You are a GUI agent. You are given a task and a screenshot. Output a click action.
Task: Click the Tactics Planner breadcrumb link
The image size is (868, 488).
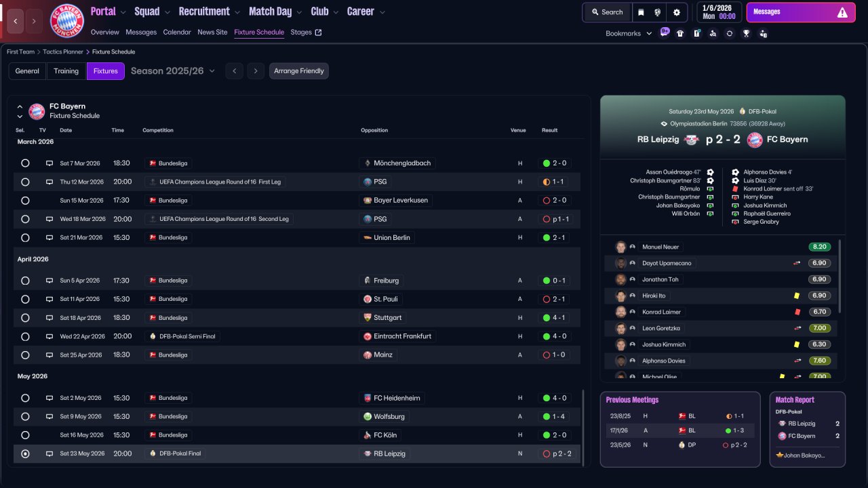pos(63,52)
